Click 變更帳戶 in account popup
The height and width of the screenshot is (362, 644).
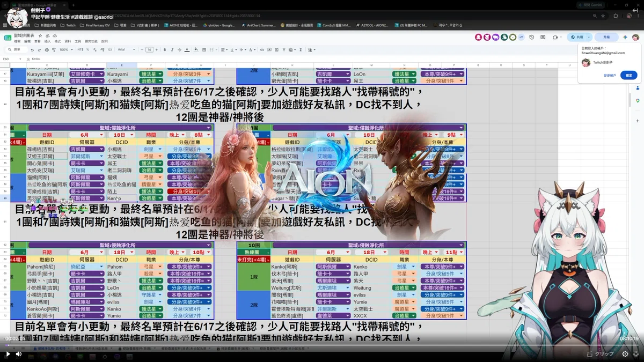(610, 76)
